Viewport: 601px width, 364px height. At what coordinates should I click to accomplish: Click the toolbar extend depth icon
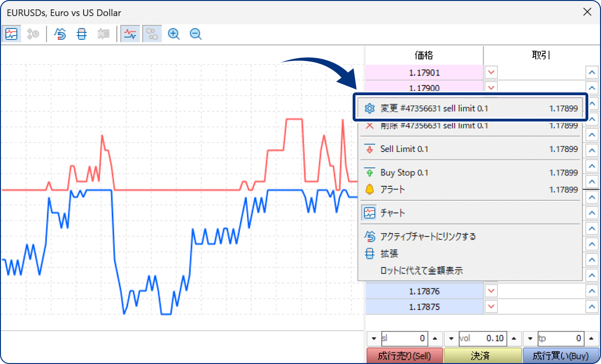(82, 34)
